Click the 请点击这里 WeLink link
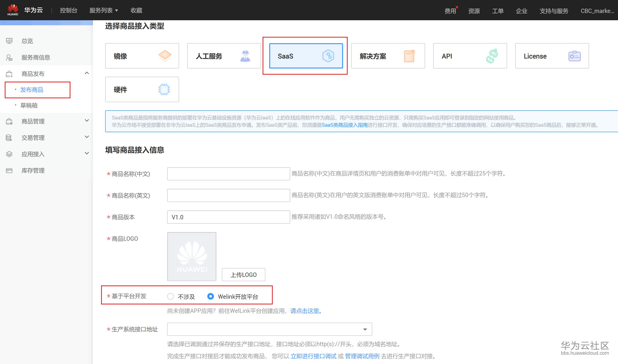Image resolution: width=618 pixels, height=364 pixels. pos(305,311)
